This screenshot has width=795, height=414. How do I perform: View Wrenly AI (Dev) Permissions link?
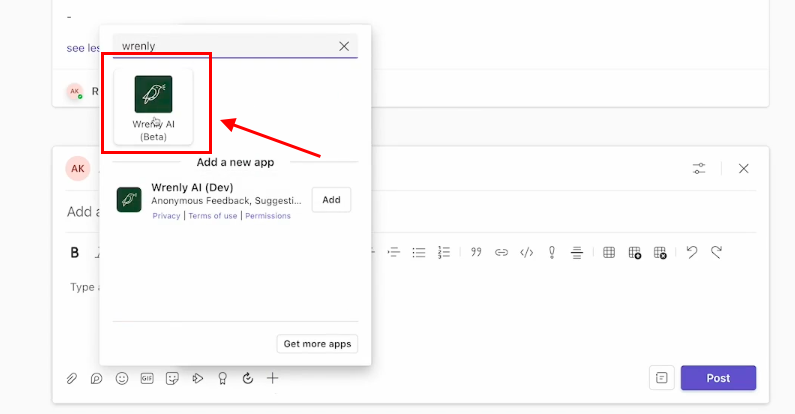click(x=268, y=216)
